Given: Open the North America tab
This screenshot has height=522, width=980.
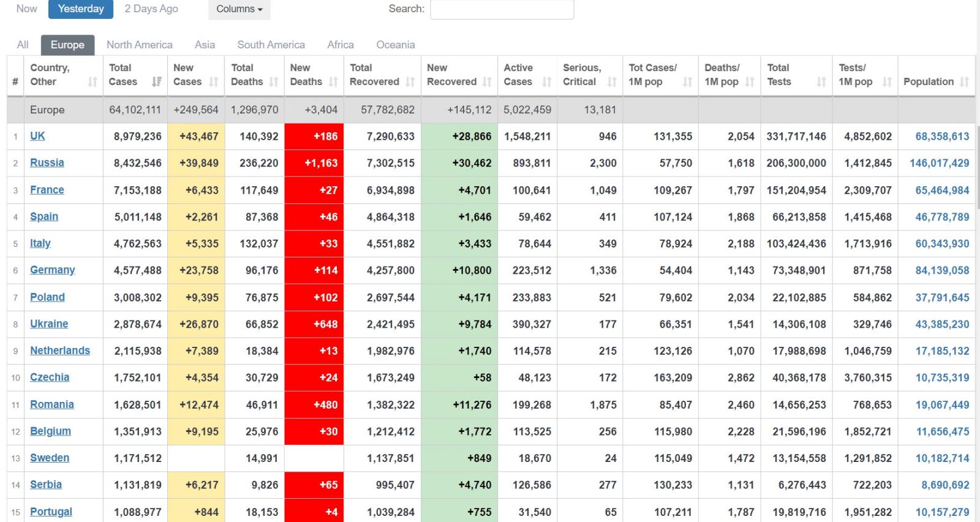Looking at the screenshot, I should tap(139, 45).
